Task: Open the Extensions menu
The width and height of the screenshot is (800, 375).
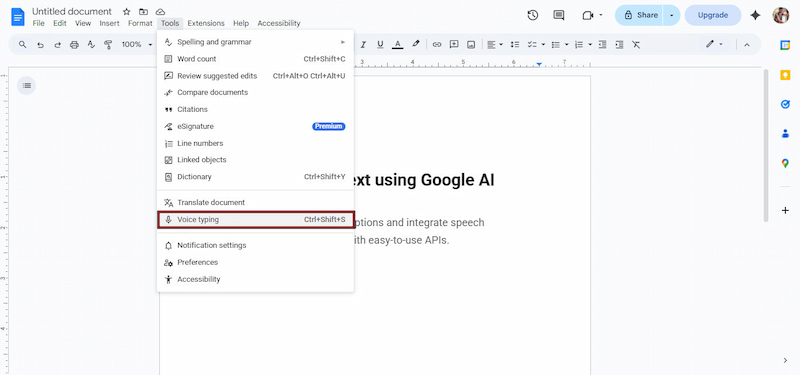Action: (x=206, y=23)
